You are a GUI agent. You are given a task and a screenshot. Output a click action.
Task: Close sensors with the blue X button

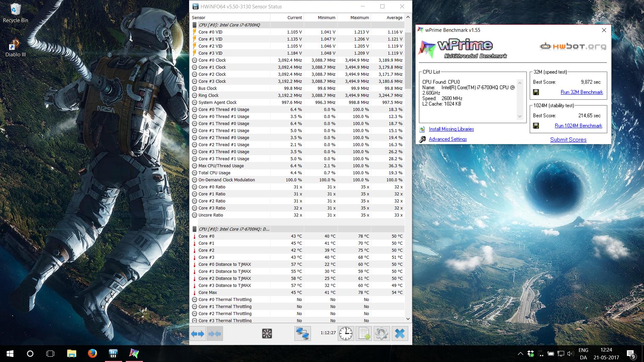click(x=399, y=334)
